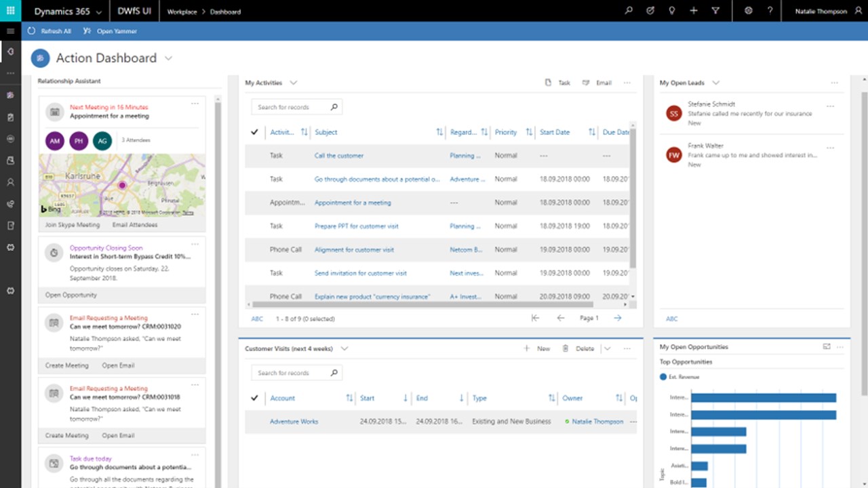The image size is (868, 488).
Task: Open the ellipsis on Opportunity Closing Soon card
Action: point(195,244)
